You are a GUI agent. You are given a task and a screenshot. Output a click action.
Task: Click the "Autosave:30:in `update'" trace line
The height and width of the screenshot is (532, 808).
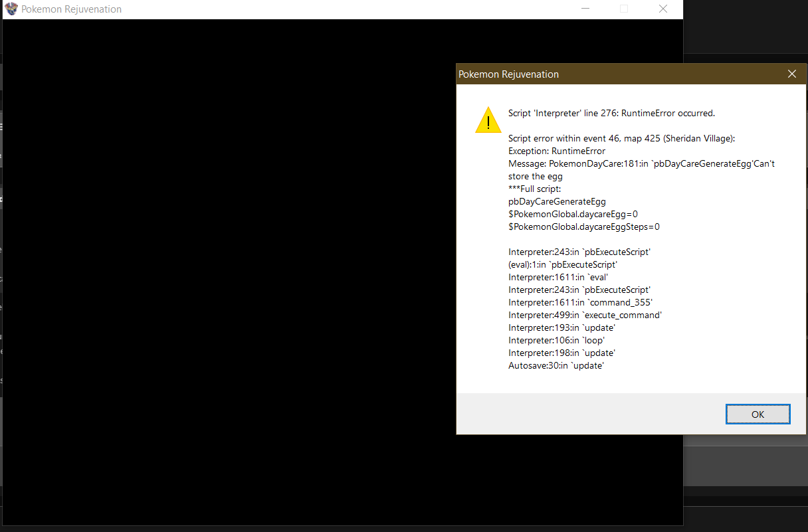pyautogui.click(x=556, y=365)
